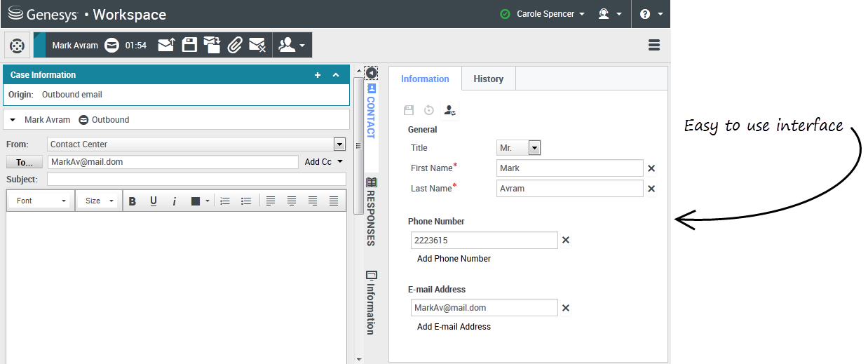Open the Title dropdown showing Mr.
This screenshot has height=364, width=868.
(534, 148)
